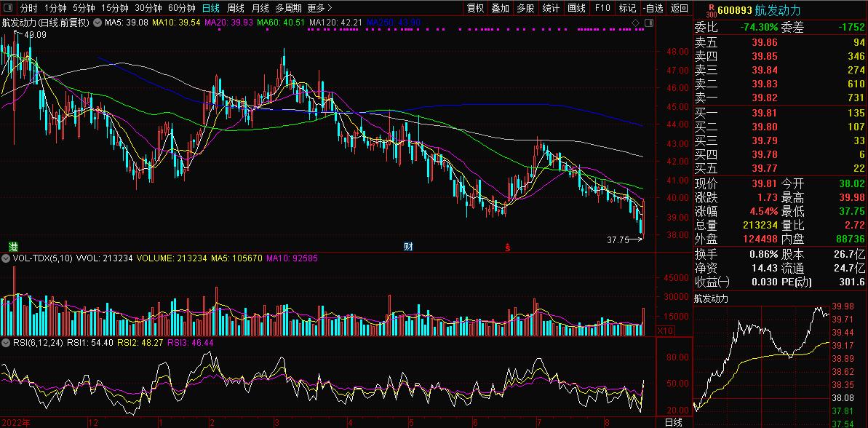Switch to the 60分钟 period tab
The width and height of the screenshot is (868, 428).
point(181,8)
